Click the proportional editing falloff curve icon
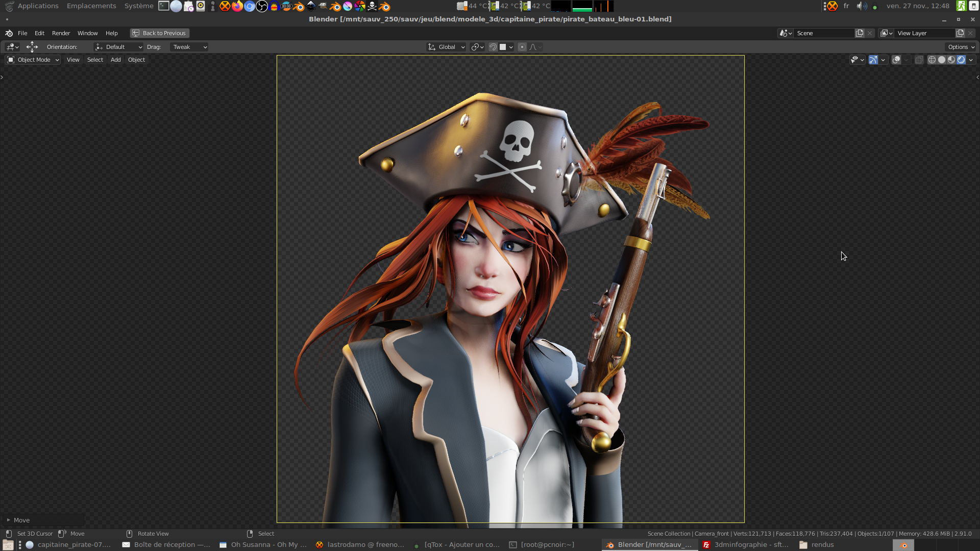Image resolution: width=980 pixels, height=551 pixels. click(x=535, y=47)
